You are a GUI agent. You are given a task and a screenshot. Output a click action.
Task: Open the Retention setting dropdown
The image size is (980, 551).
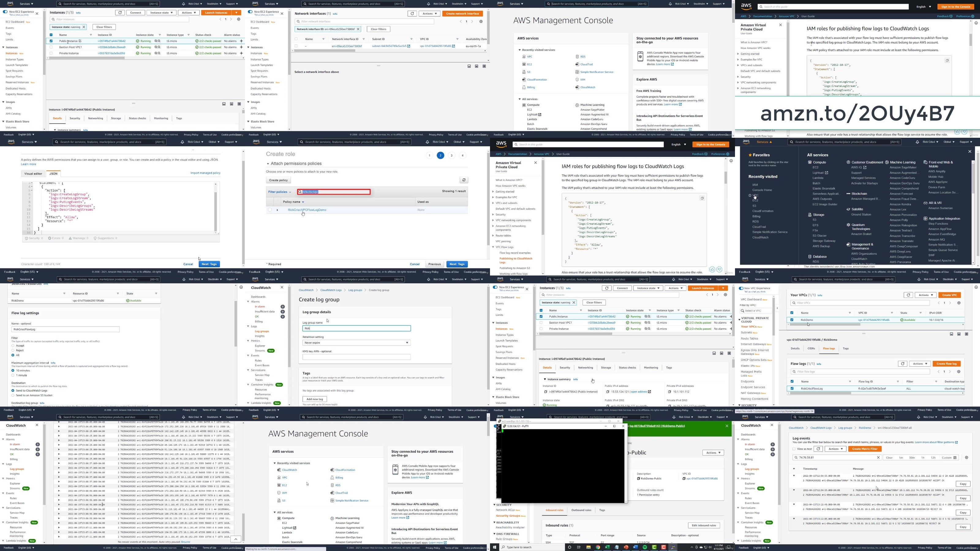coord(356,343)
